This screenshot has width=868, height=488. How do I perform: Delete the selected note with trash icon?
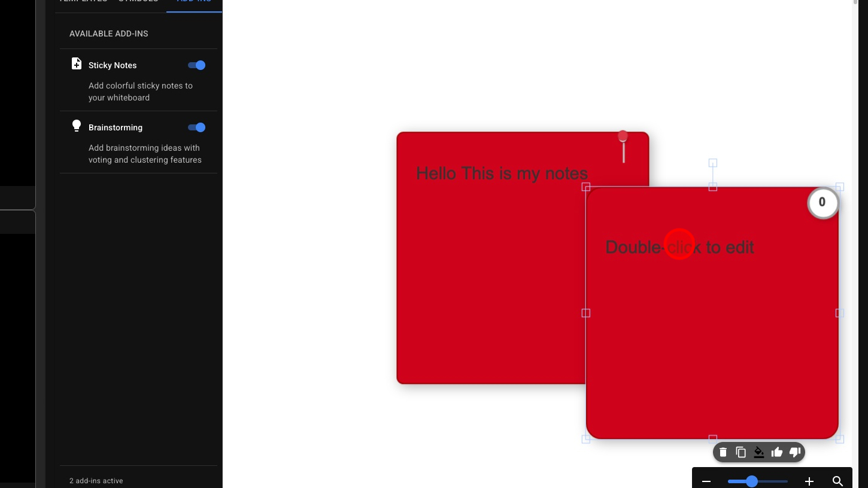723,452
